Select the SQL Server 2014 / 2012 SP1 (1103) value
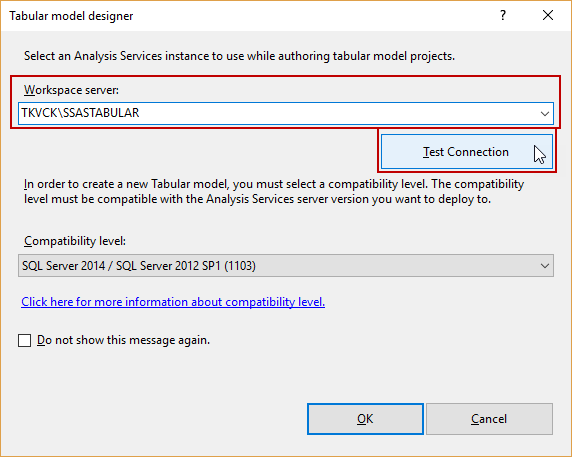 pos(139,266)
